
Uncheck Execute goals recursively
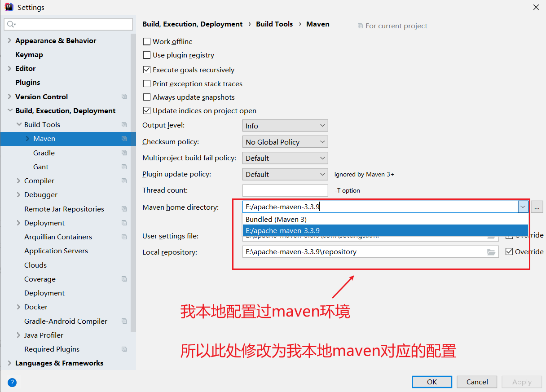click(146, 70)
